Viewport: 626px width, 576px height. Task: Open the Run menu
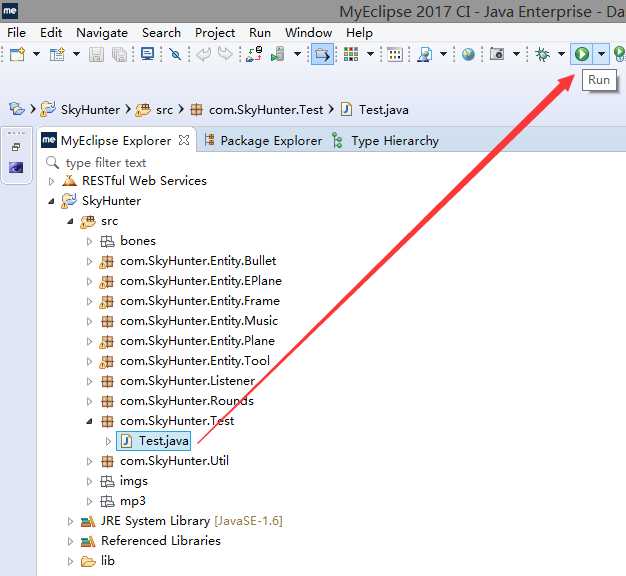(260, 33)
